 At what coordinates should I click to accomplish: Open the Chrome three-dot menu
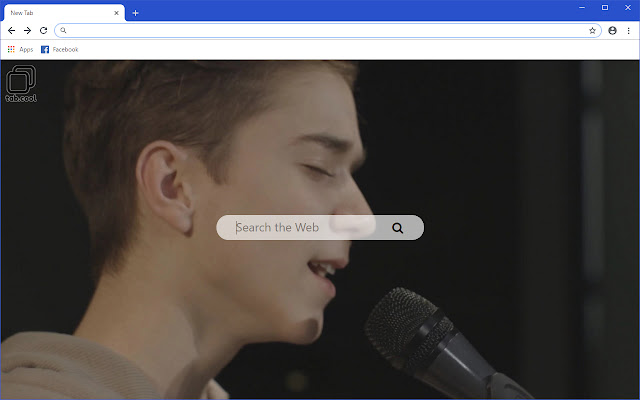click(629, 31)
